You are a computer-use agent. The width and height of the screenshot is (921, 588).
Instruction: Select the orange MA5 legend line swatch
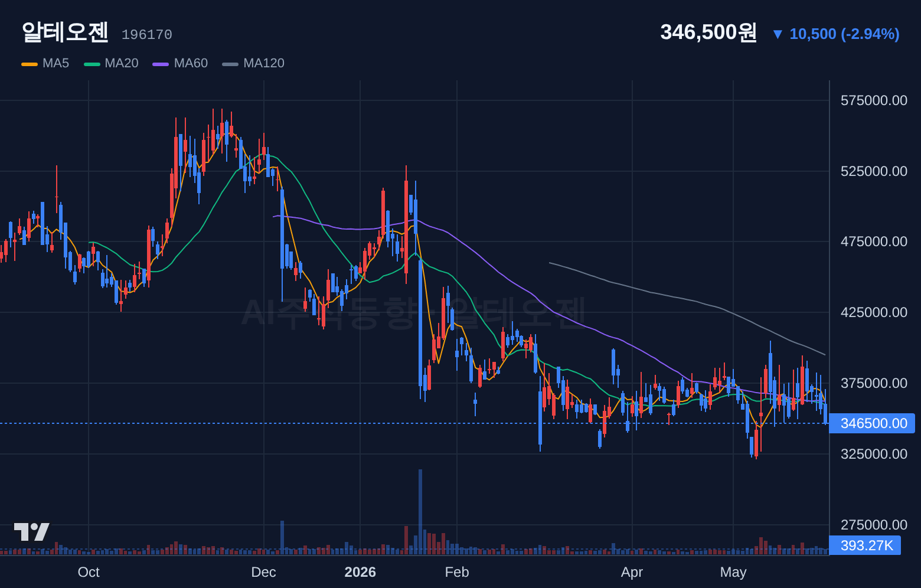coord(30,64)
